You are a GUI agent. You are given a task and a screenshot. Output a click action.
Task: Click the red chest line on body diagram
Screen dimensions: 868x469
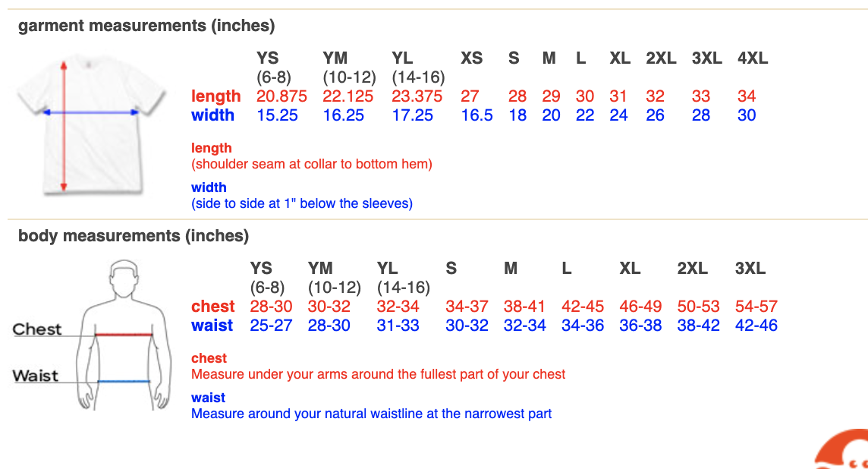[x=124, y=335]
